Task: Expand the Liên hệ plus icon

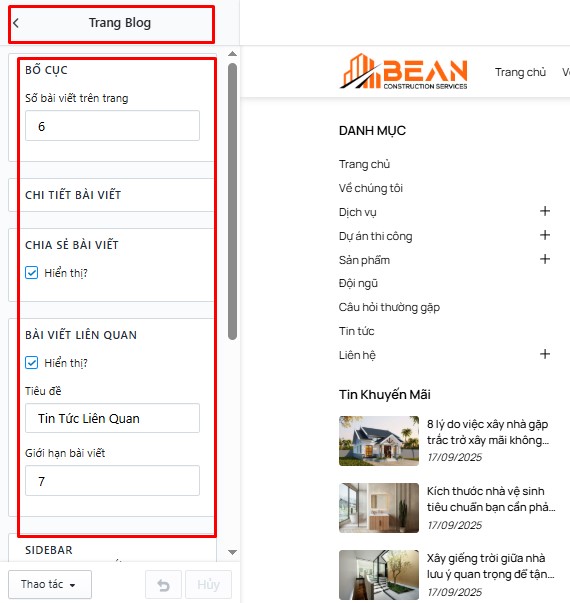Action: coord(545,354)
